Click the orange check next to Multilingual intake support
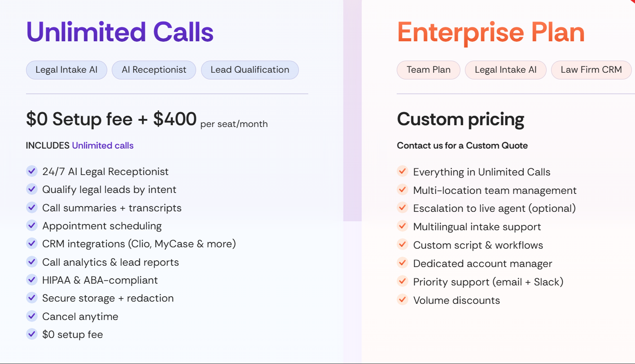The width and height of the screenshot is (635, 364). click(x=402, y=227)
